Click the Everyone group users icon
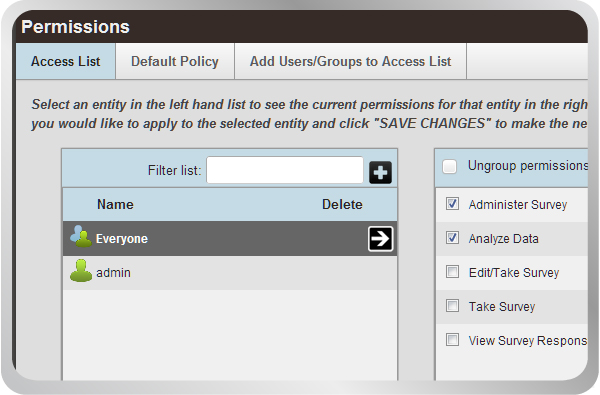 pos(81,236)
